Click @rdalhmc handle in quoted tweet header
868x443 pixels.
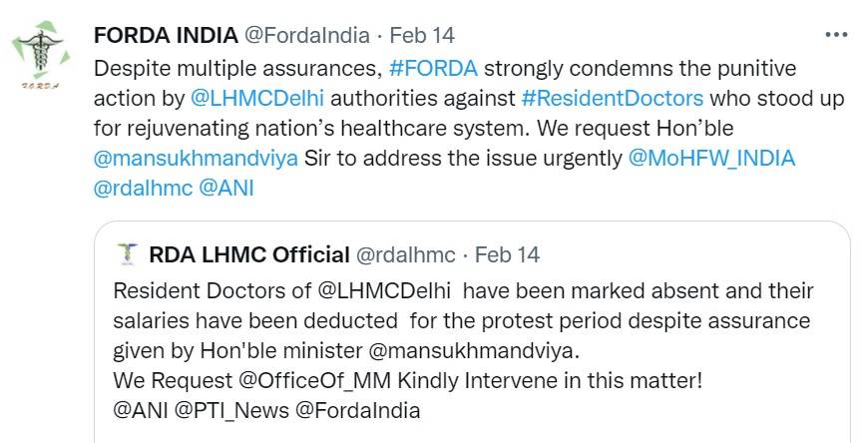406,254
